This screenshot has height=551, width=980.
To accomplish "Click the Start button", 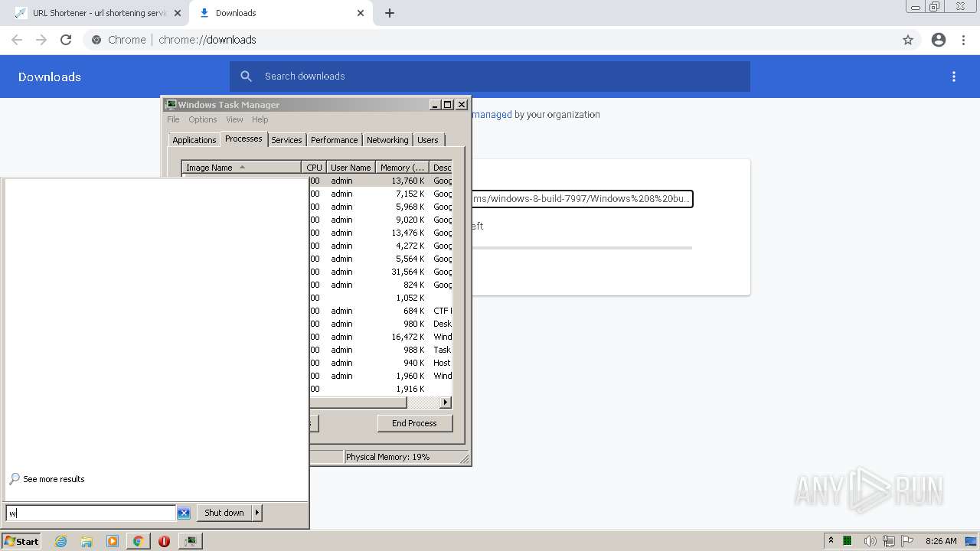I will click(21, 541).
